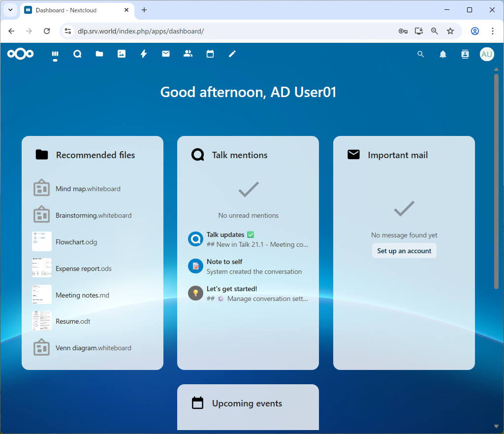Open the Mail app icon

166,54
